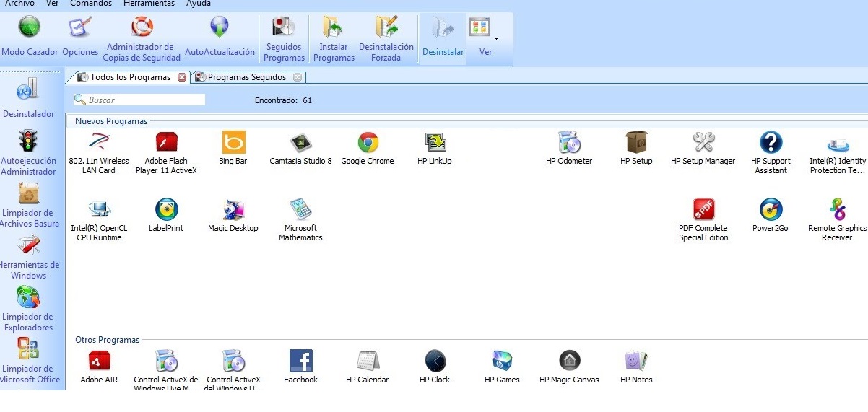The height and width of the screenshot is (412, 868).
Task: Select Intel(R) Identity Protection icon
Action: tap(838, 153)
